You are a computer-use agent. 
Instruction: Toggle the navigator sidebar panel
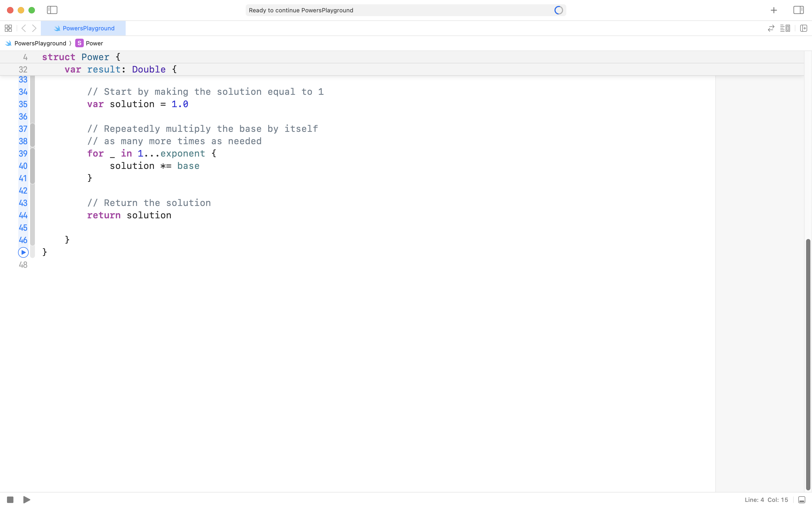pyautogui.click(x=52, y=10)
